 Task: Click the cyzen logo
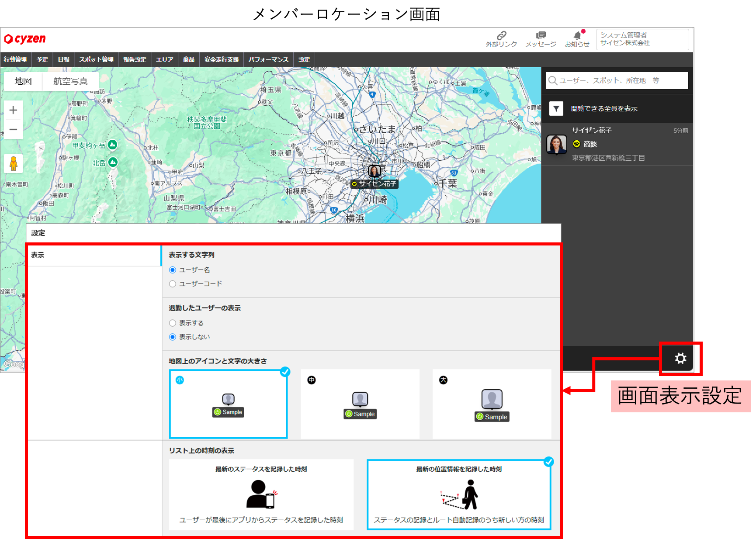pos(25,39)
